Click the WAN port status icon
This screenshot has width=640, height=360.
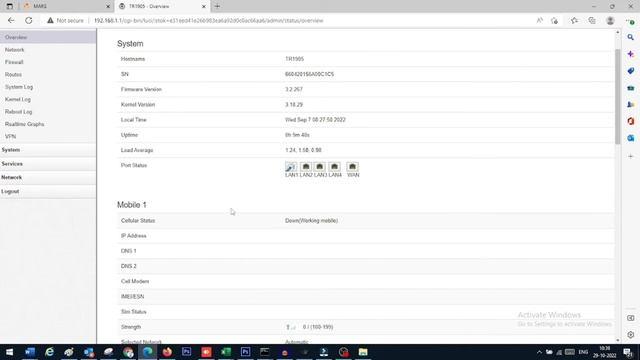click(352, 167)
